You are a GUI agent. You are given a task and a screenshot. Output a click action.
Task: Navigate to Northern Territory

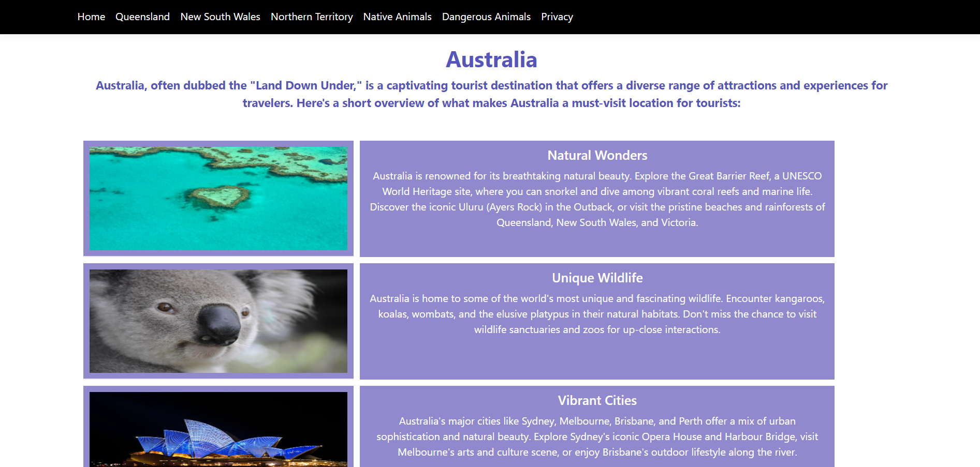coord(312,17)
